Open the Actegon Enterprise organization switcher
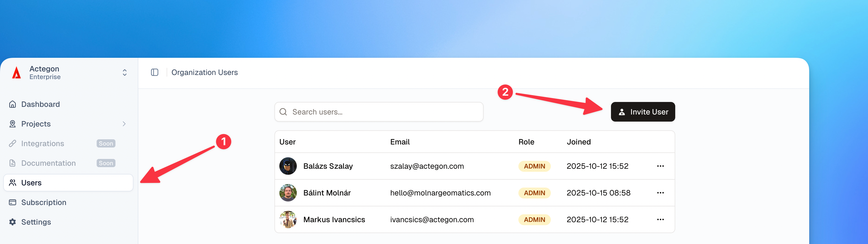This screenshot has height=244, width=868. coord(69,73)
